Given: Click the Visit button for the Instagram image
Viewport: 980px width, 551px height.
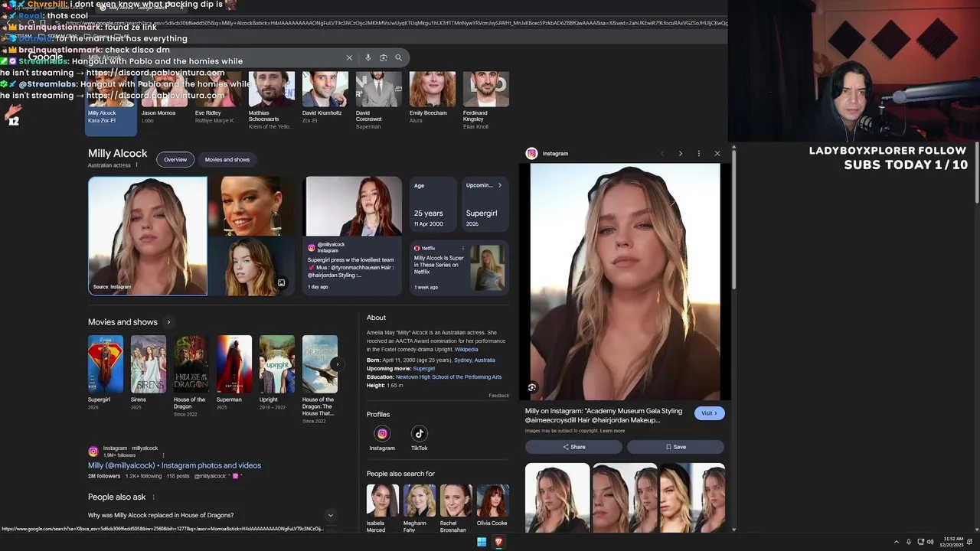Looking at the screenshot, I should pyautogui.click(x=709, y=413).
